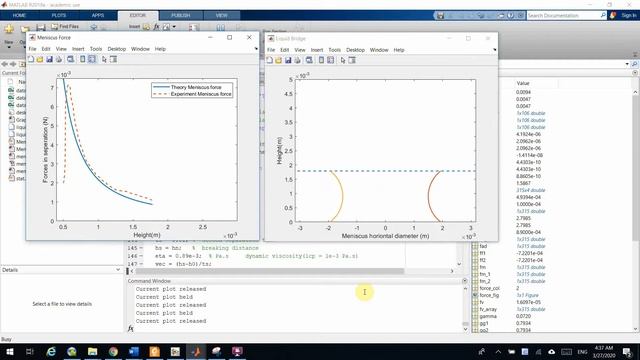Image resolution: width=640 pixels, height=360 pixels.
Task: Click the Search Documentation field
Action: point(563,16)
